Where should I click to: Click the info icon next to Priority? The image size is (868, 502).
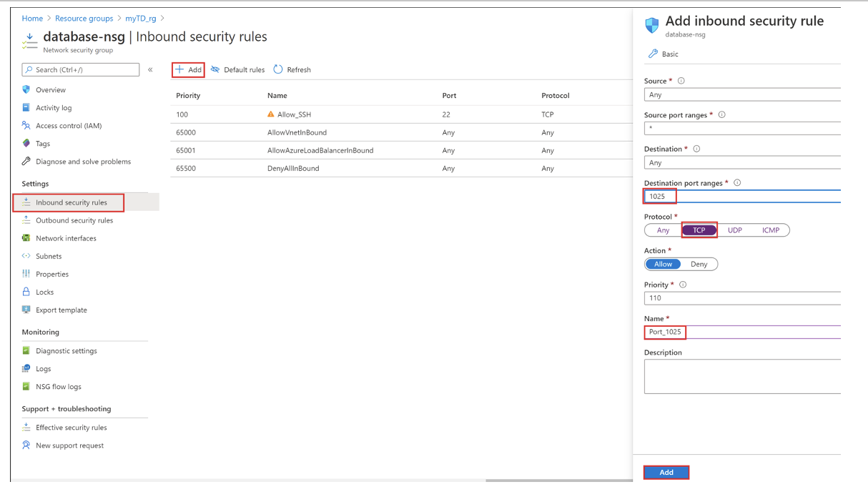[683, 285]
